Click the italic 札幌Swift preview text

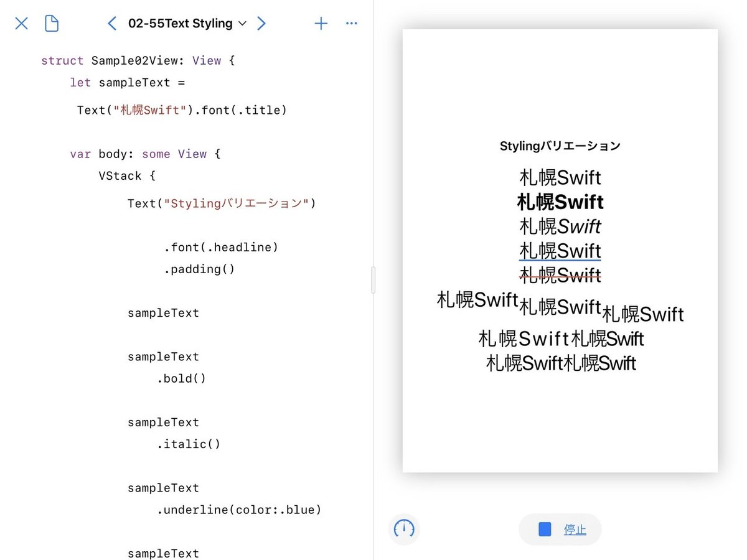560,226
